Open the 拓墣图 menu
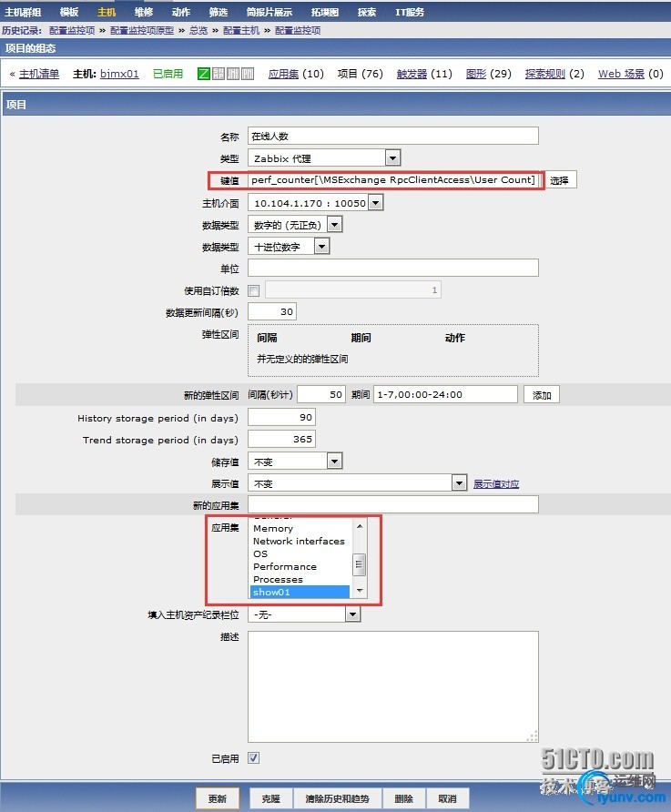This screenshot has height=812, width=671. click(x=325, y=12)
